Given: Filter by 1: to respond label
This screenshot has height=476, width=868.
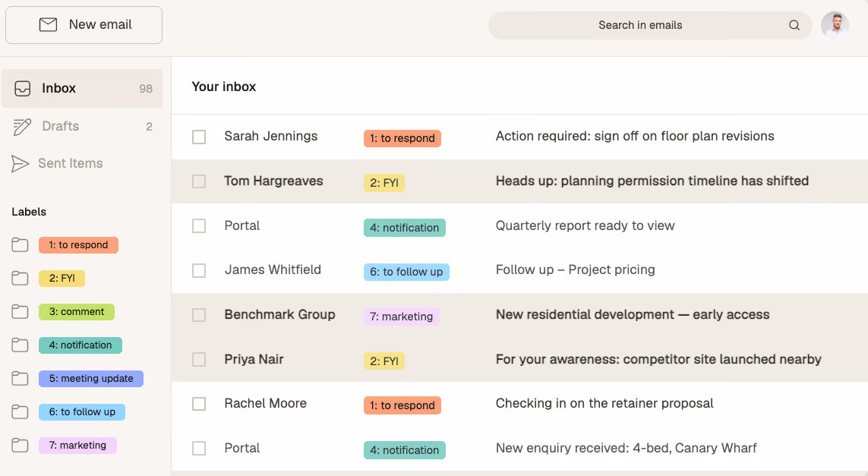Looking at the screenshot, I should [x=79, y=244].
